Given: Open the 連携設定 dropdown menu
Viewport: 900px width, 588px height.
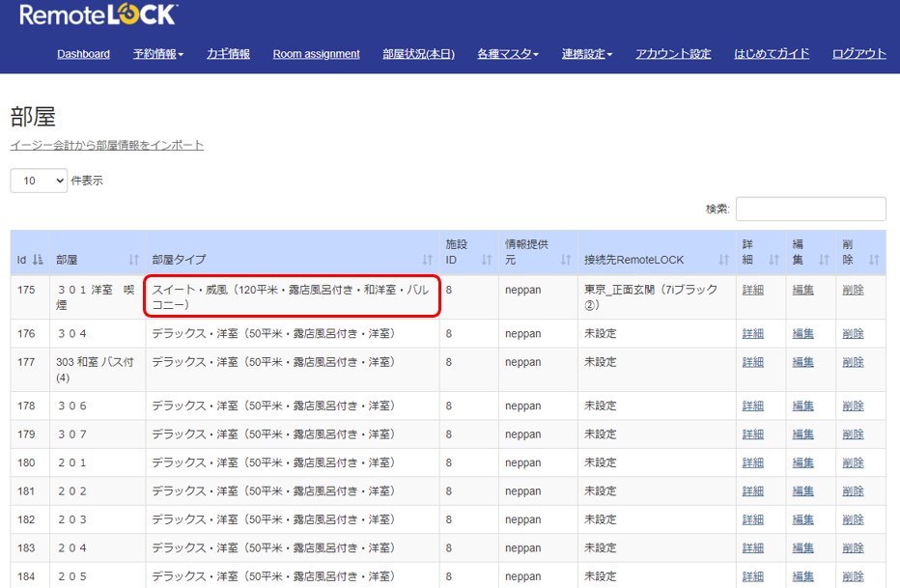Looking at the screenshot, I should (587, 54).
